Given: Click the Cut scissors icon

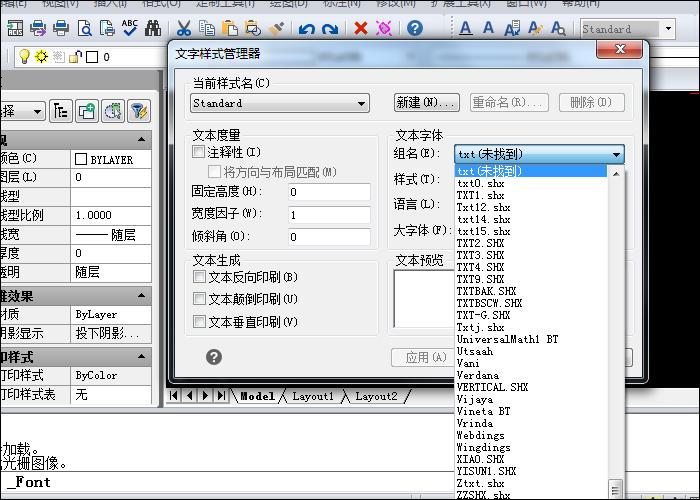Looking at the screenshot, I should pos(183,29).
